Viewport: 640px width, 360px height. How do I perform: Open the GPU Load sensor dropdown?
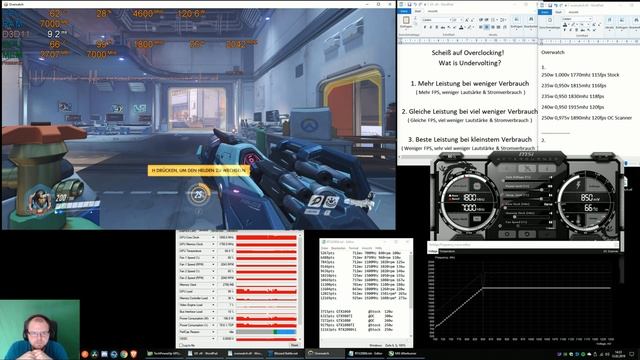click(x=213, y=291)
